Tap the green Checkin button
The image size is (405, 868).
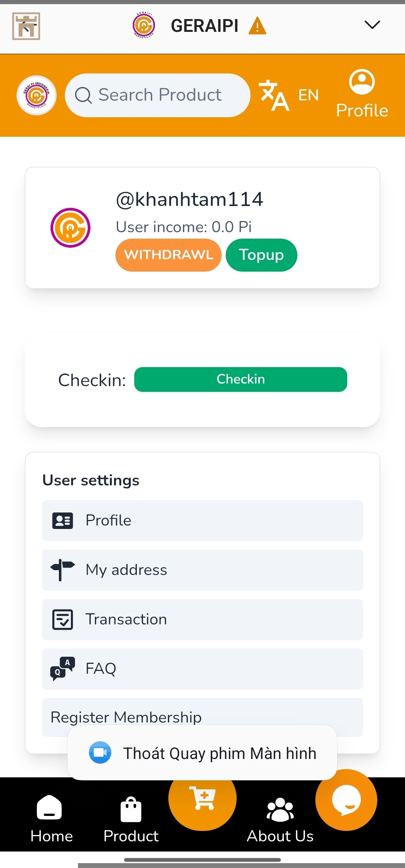(240, 379)
